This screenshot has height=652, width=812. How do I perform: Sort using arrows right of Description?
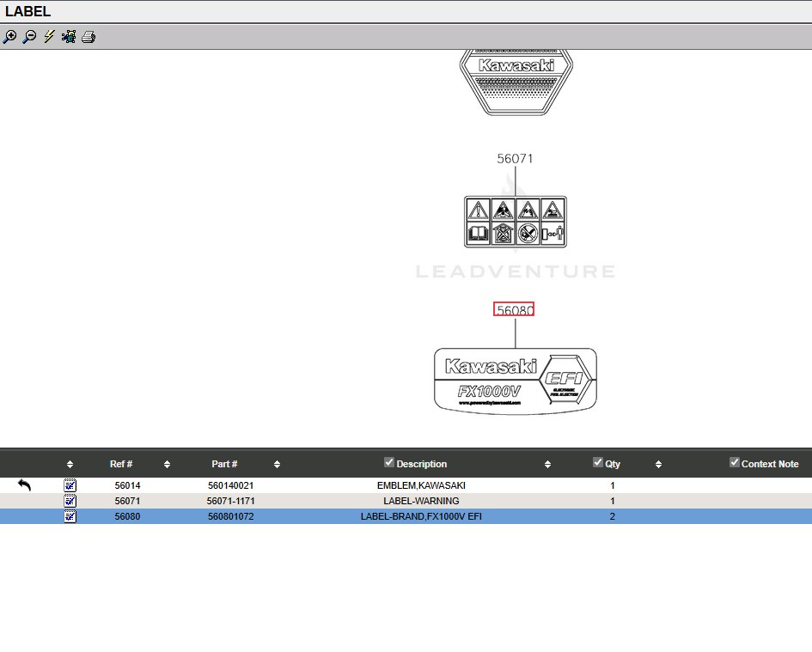point(547,465)
